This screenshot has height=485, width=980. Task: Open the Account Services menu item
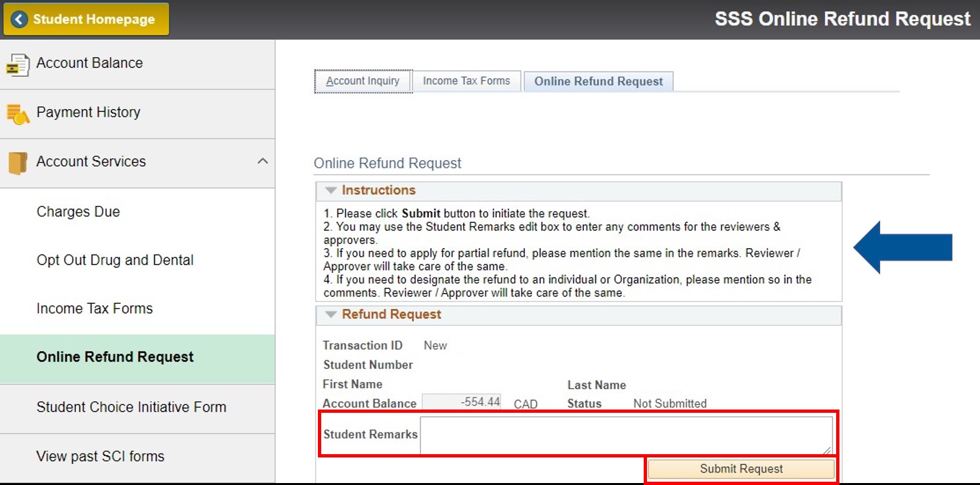click(x=137, y=163)
